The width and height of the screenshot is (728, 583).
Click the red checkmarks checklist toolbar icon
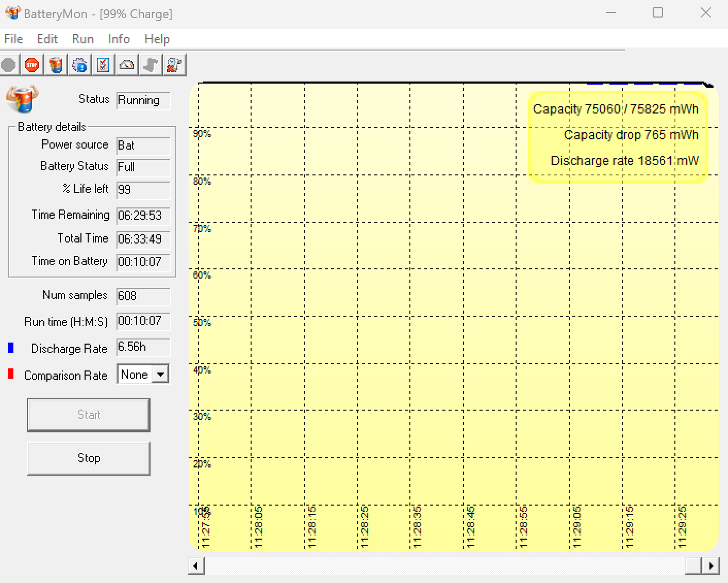[x=103, y=65]
